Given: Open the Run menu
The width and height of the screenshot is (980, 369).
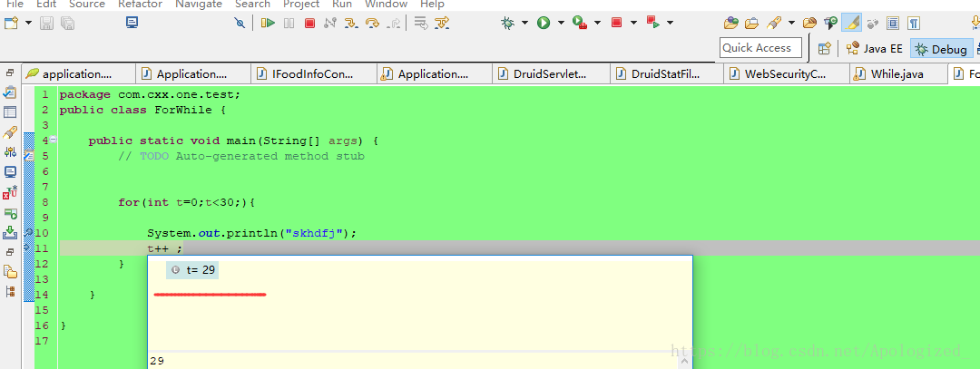Looking at the screenshot, I should click(x=342, y=4).
